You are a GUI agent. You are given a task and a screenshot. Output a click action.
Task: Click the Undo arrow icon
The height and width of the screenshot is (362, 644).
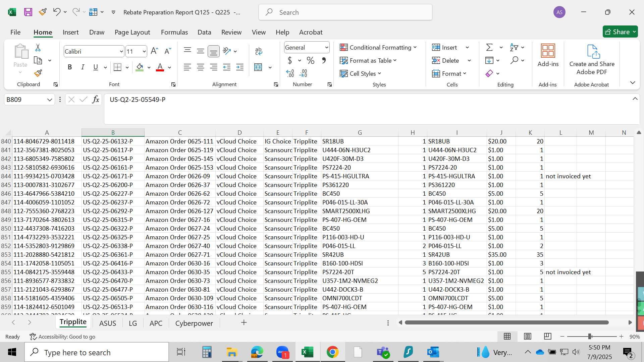tap(56, 12)
